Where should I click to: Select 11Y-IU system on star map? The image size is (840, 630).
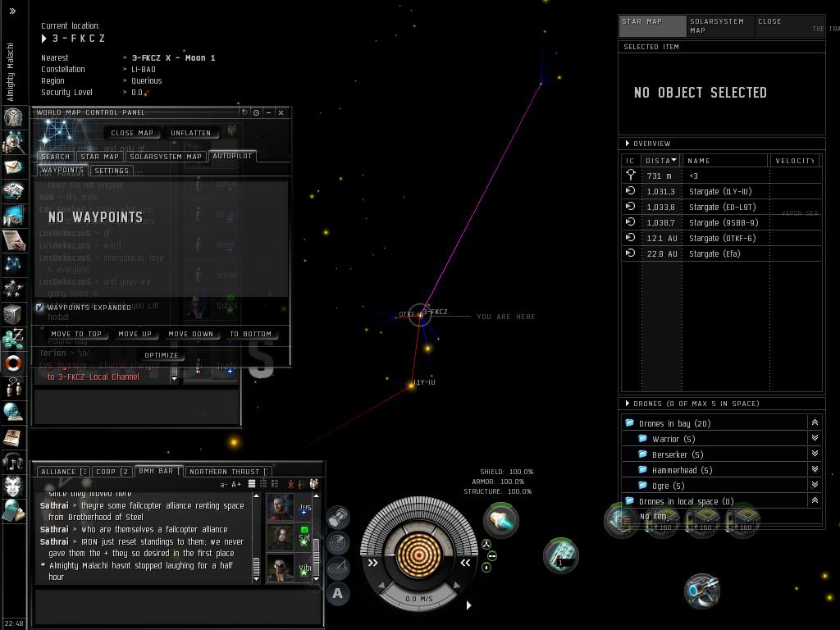pyautogui.click(x=412, y=385)
